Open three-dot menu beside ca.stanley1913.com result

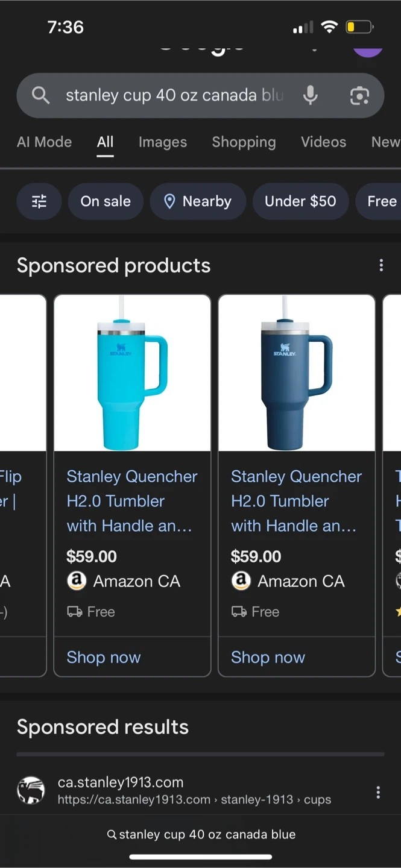[378, 792]
